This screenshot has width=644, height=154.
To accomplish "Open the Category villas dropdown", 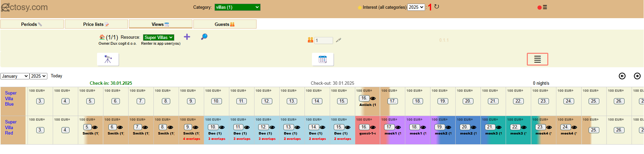I will pyautogui.click(x=237, y=7).
